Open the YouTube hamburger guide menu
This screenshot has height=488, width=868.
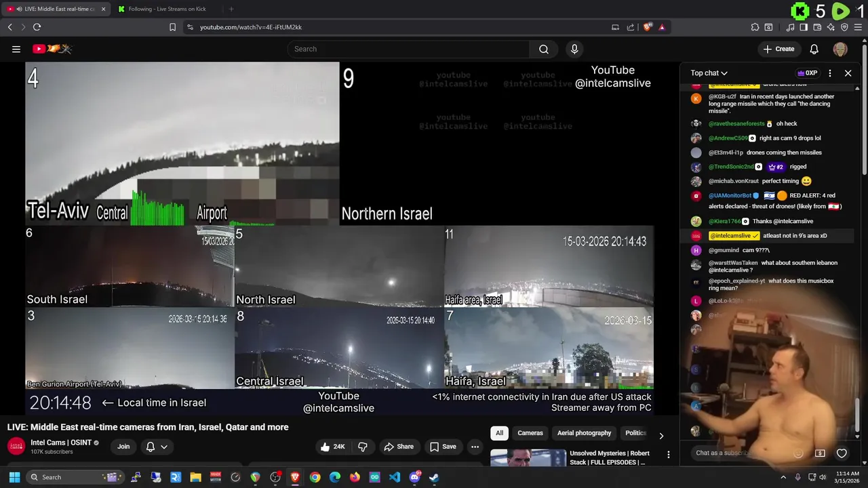tap(16, 49)
